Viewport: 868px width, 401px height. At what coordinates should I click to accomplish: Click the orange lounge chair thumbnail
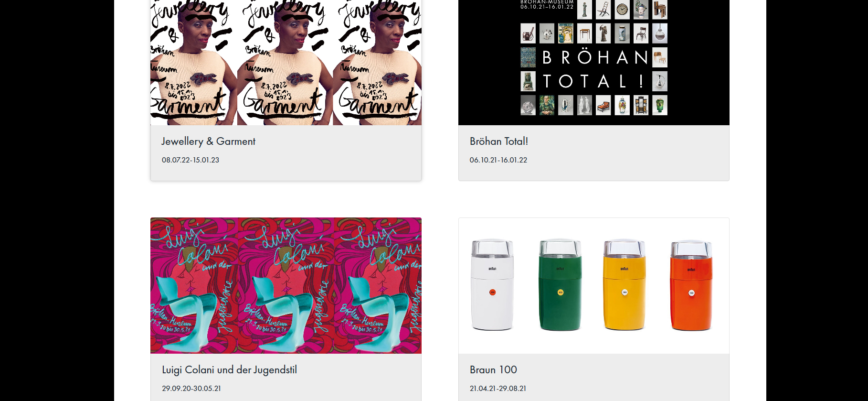tap(603, 105)
